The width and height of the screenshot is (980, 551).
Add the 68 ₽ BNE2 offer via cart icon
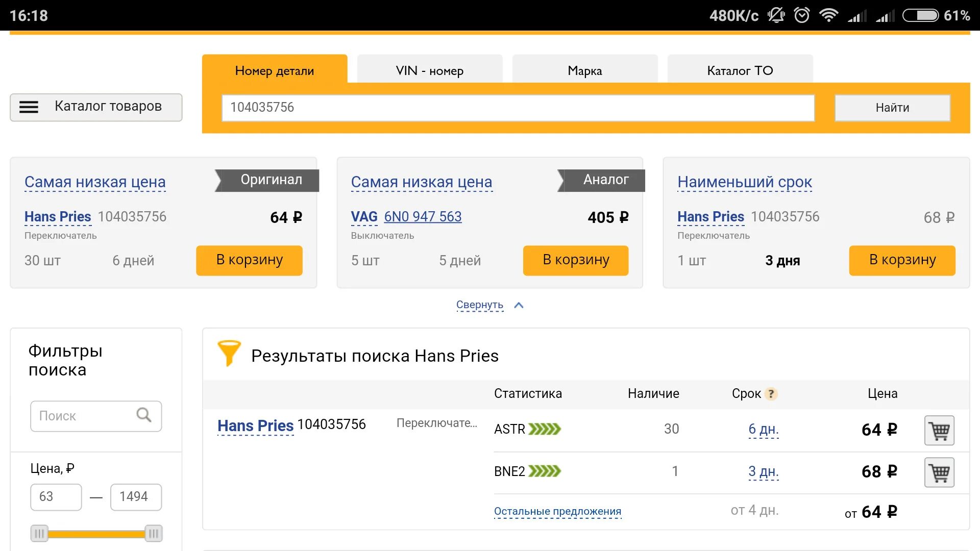tap(939, 472)
